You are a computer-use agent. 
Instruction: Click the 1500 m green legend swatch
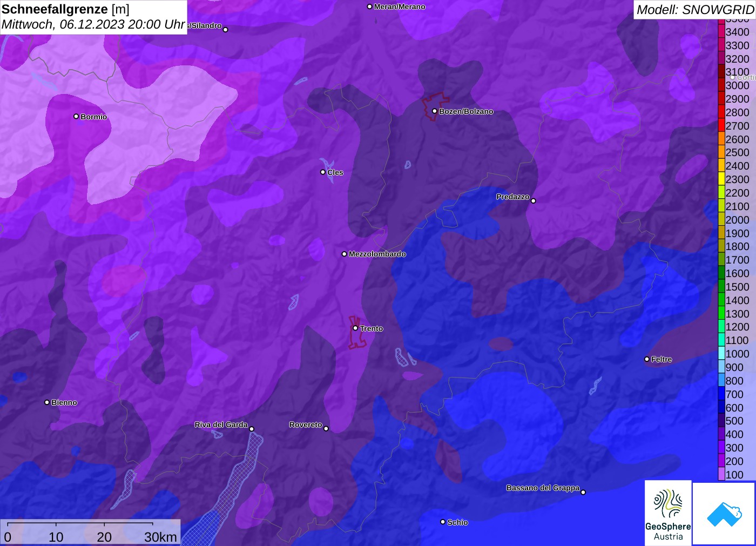click(721, 286)
